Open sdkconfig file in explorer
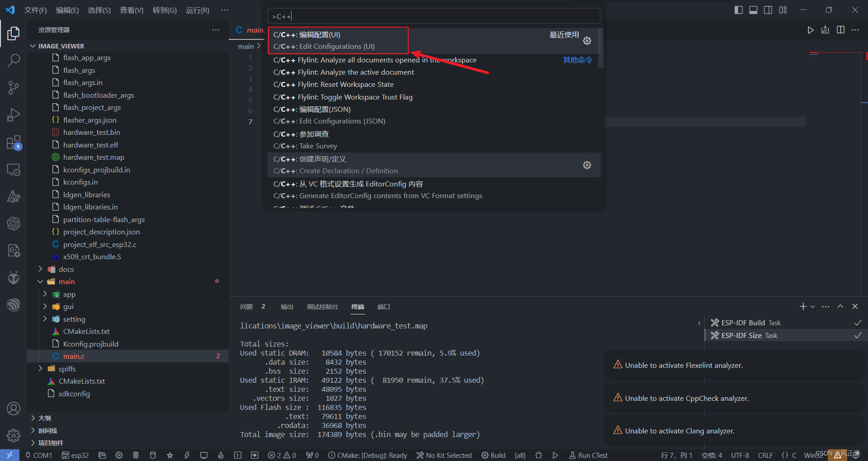Screen dimensions: 868x461 click(128, 394)
